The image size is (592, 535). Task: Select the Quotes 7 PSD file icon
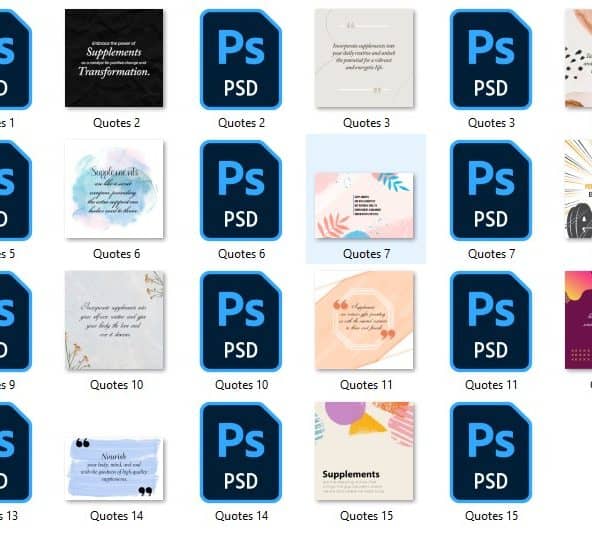491,190
